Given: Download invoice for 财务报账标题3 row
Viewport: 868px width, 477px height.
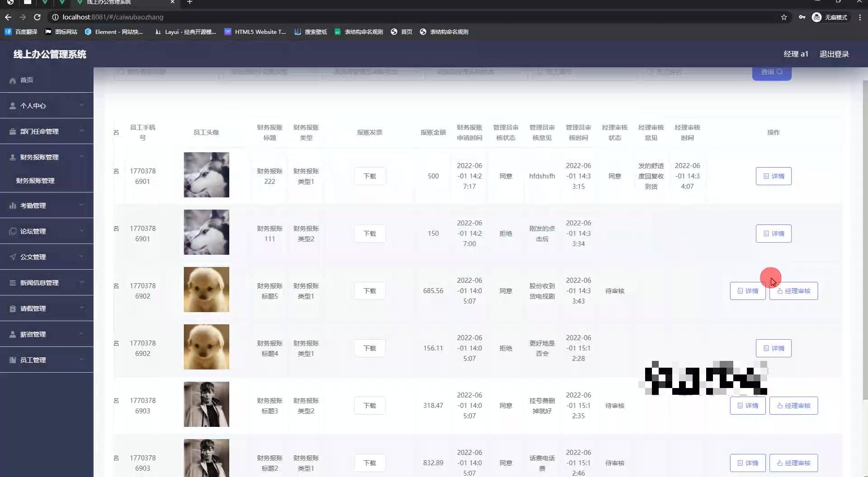Looking at the screenshot, I should click(x=370, y=406).
